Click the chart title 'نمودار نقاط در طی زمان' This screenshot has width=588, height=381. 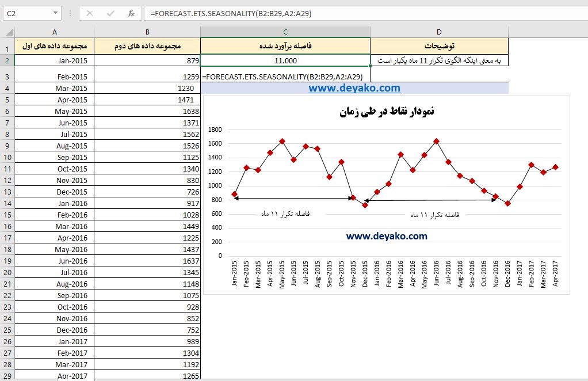pos(387,112)
